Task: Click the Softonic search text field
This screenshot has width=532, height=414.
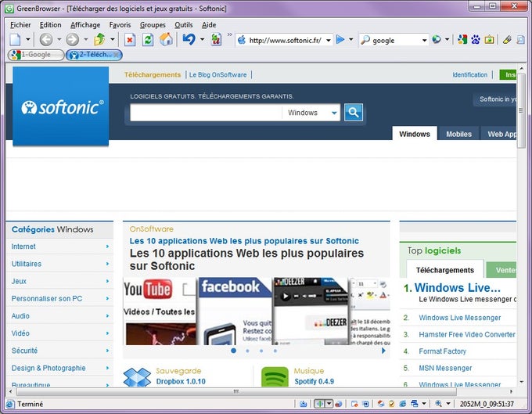Action: [206, 113]
